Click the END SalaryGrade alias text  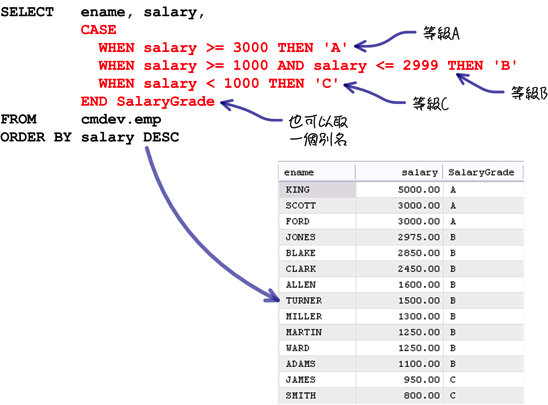pyautogui.click(x=147, y=101)
